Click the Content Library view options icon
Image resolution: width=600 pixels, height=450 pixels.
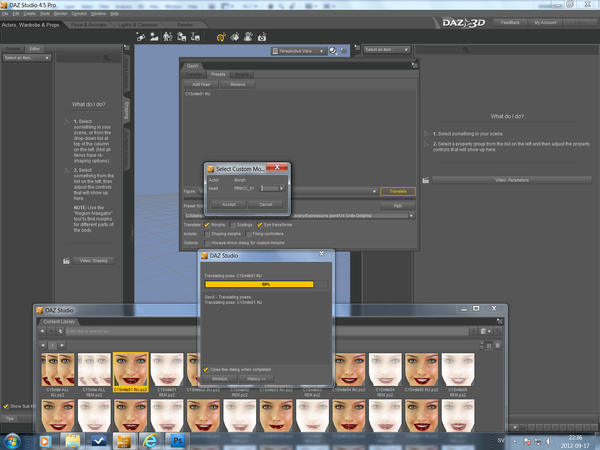[484, 331]
